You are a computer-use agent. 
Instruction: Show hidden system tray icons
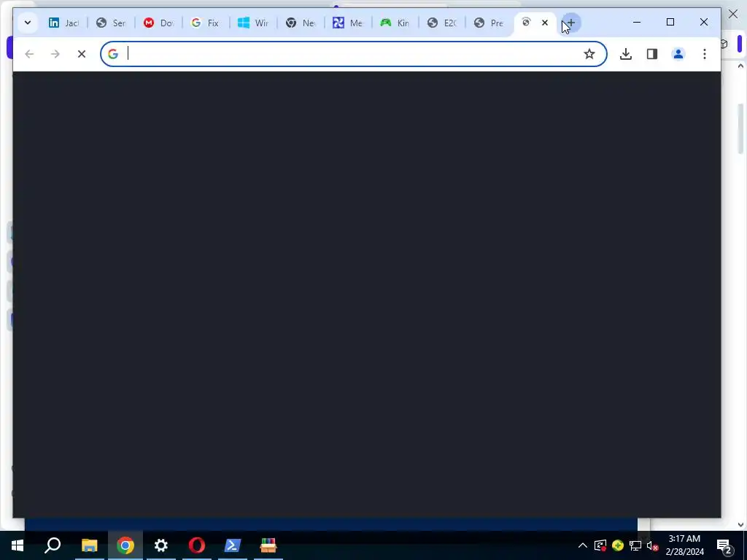pos(583,545)
